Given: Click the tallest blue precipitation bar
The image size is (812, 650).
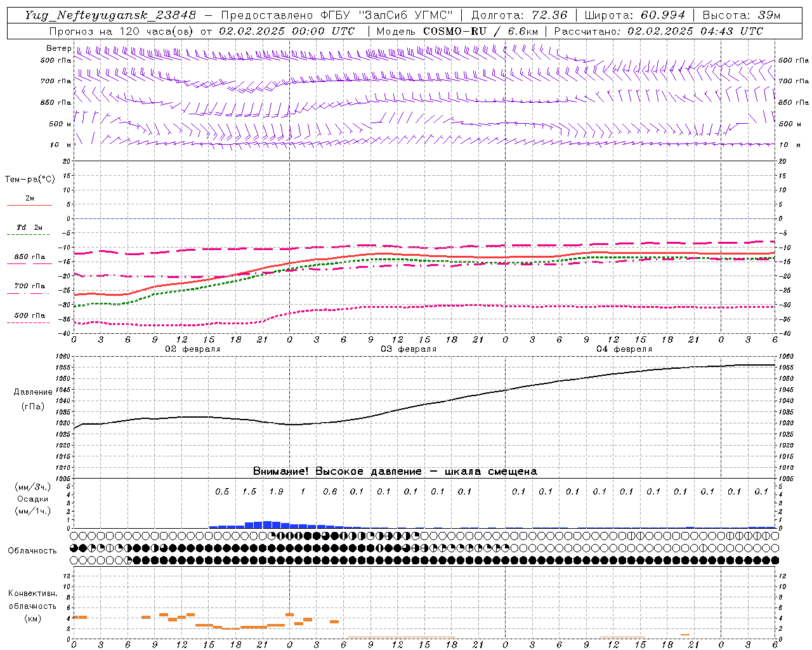Looking at the screenshot, I should tap(267, 524).
